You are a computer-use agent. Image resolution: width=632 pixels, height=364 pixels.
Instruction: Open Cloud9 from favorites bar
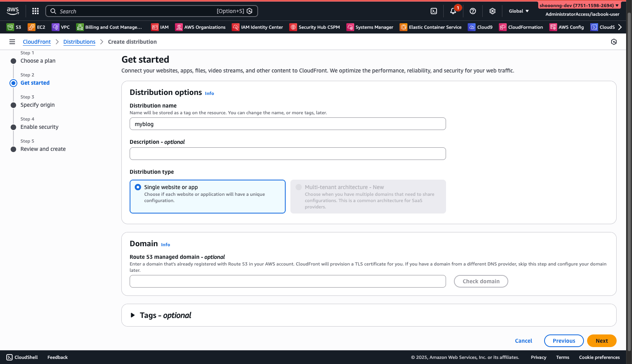(480, 27)
